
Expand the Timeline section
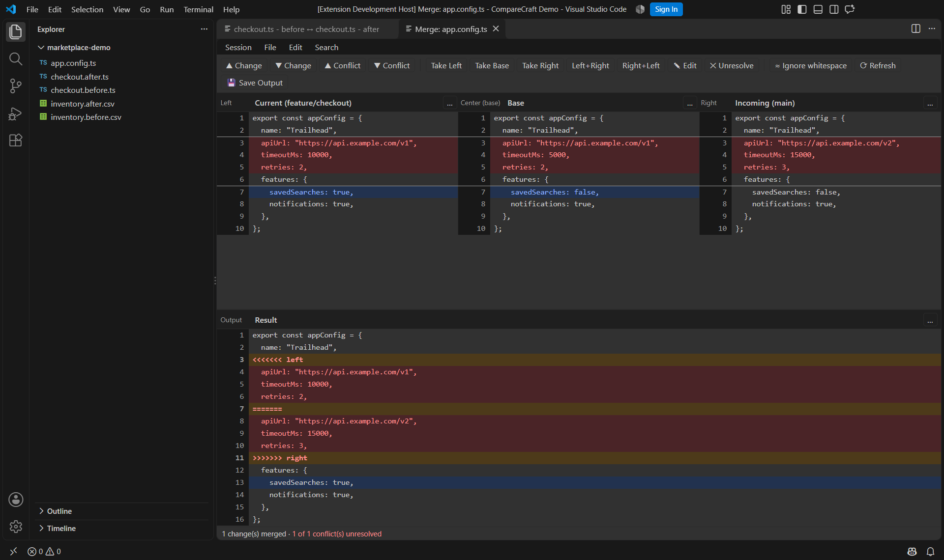(x=61, y=528)
